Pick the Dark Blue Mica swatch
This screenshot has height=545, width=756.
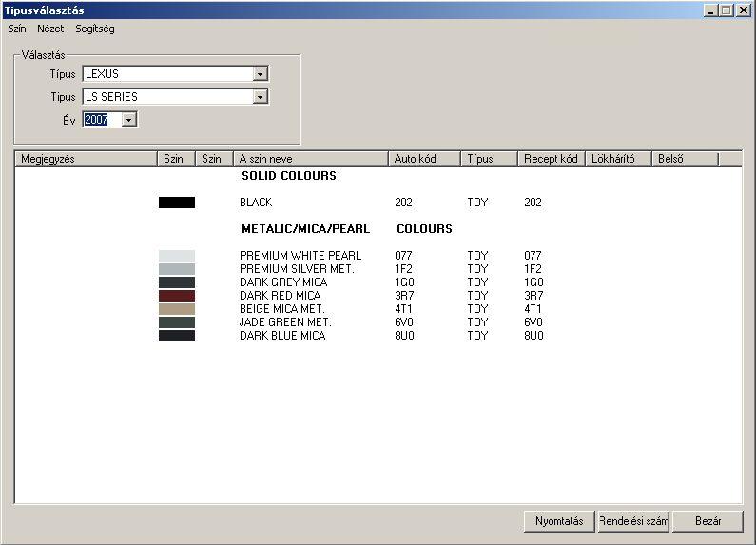tap(177, 336)
